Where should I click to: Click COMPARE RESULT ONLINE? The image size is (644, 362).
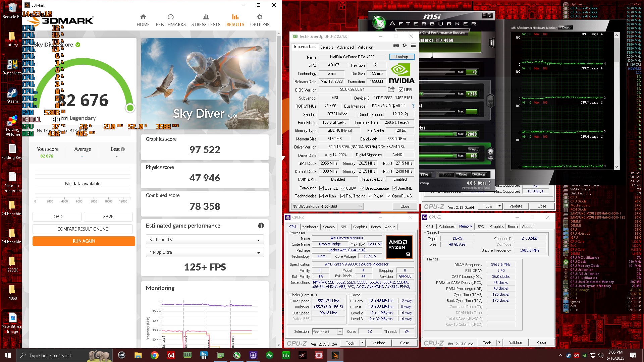[x=83, y=229]
